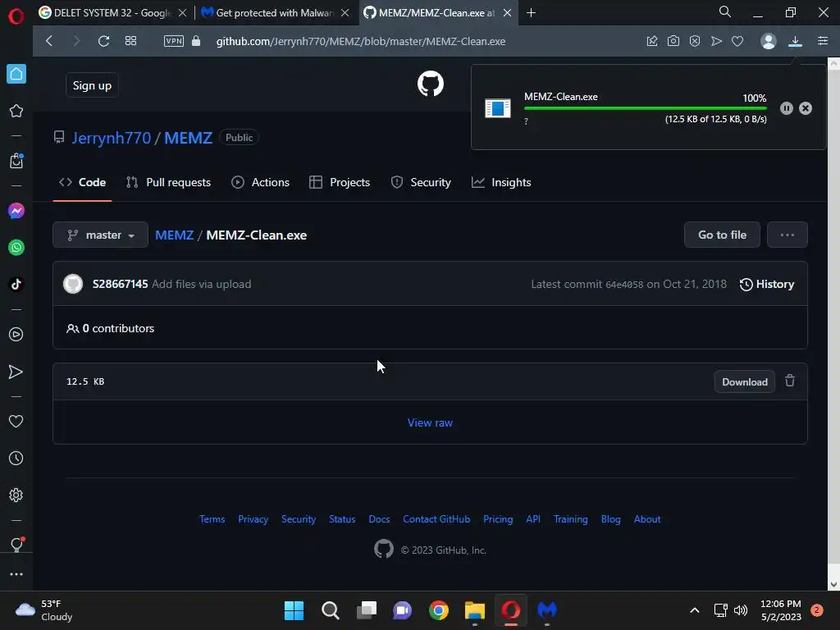
Task: Take a snapshot with the camera icon
Action: tap(673, 41)
